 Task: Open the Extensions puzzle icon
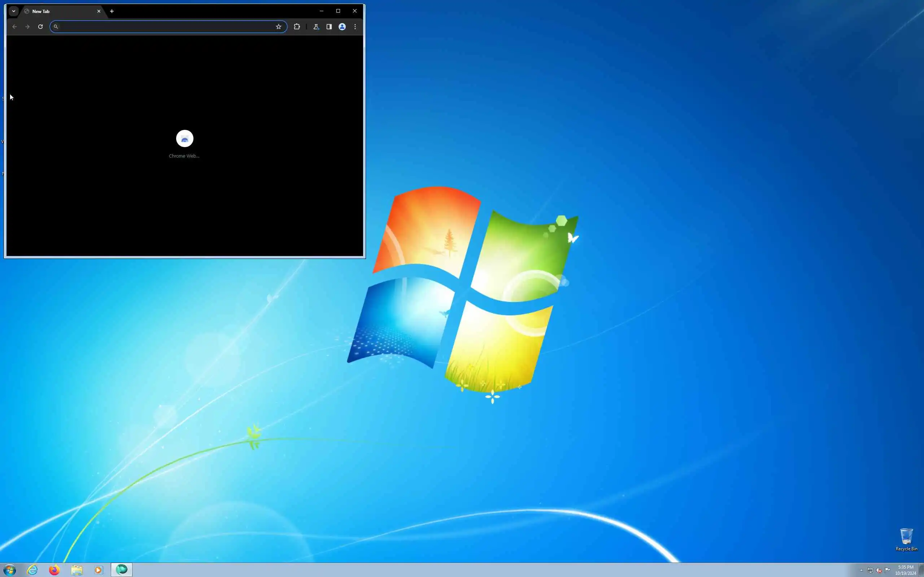click(x=297, y=27)
